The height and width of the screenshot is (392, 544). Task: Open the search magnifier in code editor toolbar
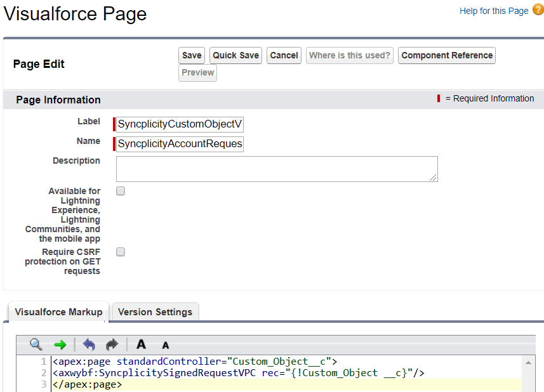(36, 344)
